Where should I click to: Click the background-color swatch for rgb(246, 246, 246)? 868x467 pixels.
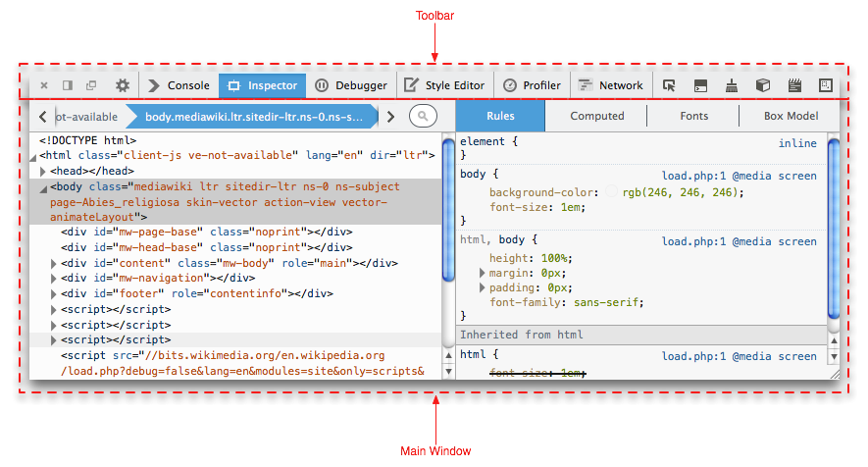point(612,192)
